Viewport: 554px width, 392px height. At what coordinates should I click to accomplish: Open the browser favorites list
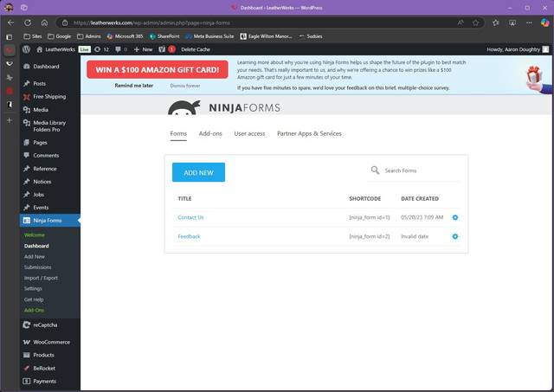(495, 22)
